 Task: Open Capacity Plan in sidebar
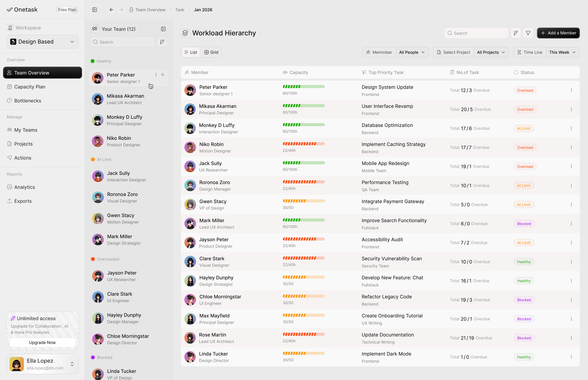point(30,87)
